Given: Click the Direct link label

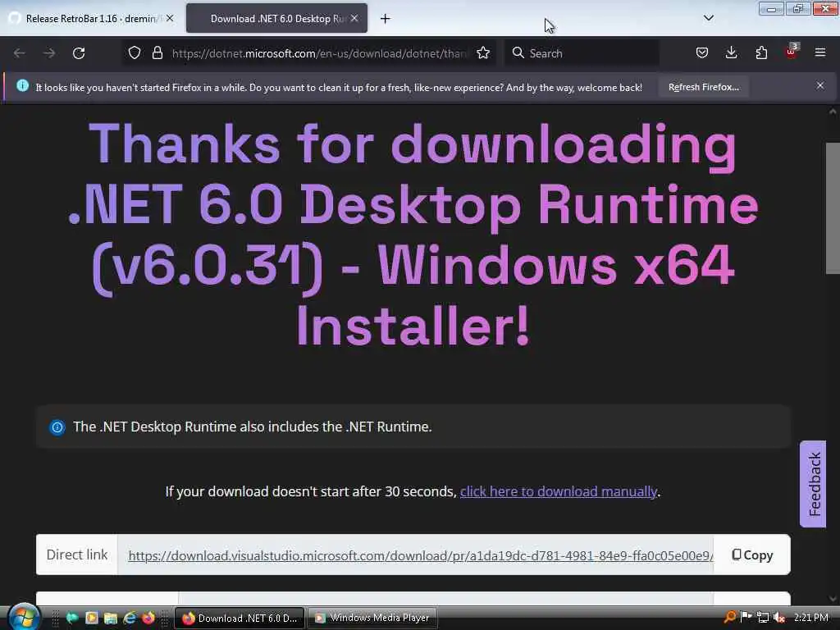Looking at the screenshot, I should coord(77,555).
